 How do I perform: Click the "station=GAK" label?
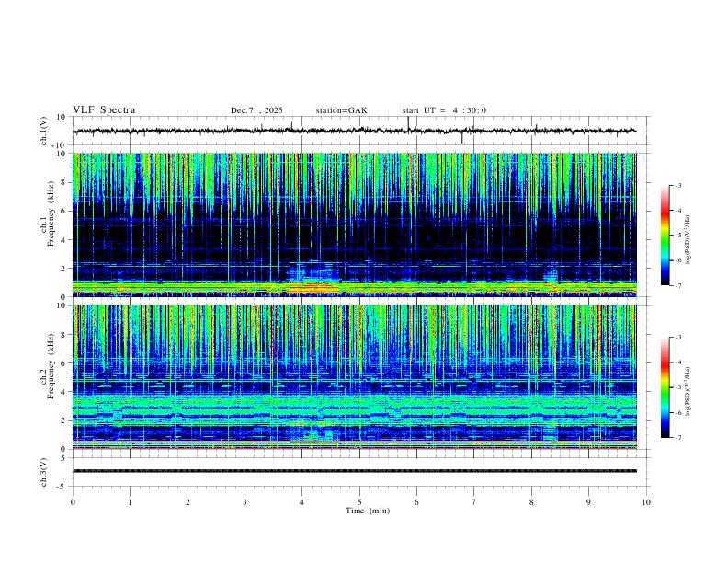pyautogui.click(x=341, y=110)
